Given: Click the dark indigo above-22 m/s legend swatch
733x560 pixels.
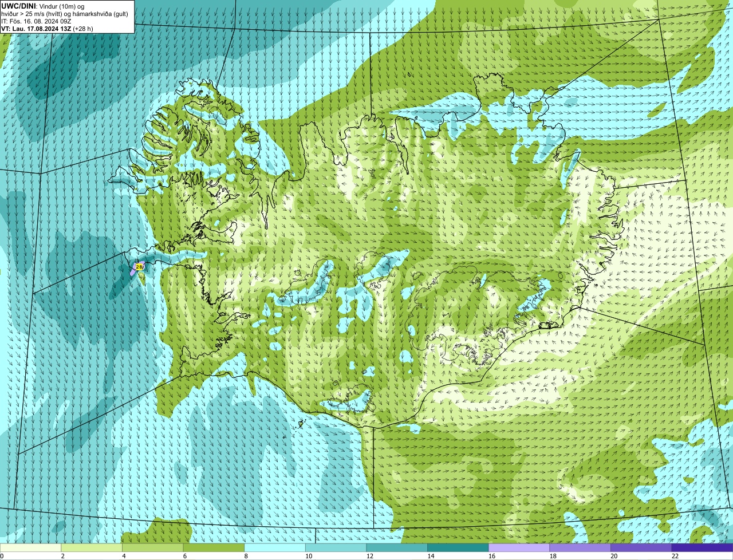Looking at the screenshot, I should (x=702, y=547).
